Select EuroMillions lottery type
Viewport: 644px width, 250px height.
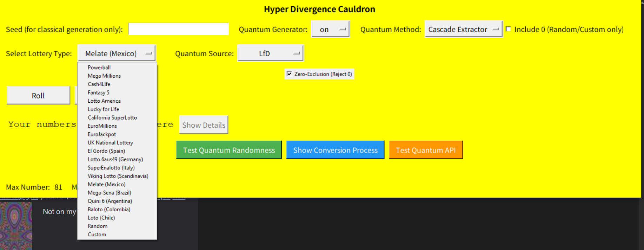pos(117,126)
